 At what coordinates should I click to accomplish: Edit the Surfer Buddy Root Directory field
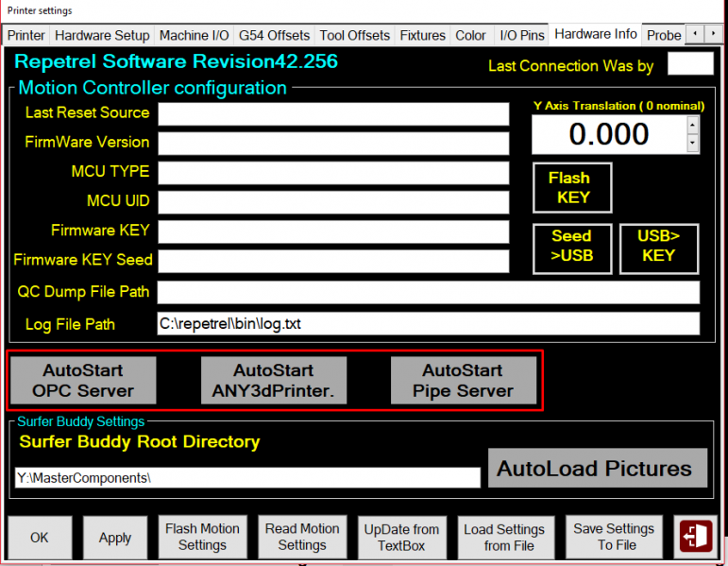click(x=247, y=478)
